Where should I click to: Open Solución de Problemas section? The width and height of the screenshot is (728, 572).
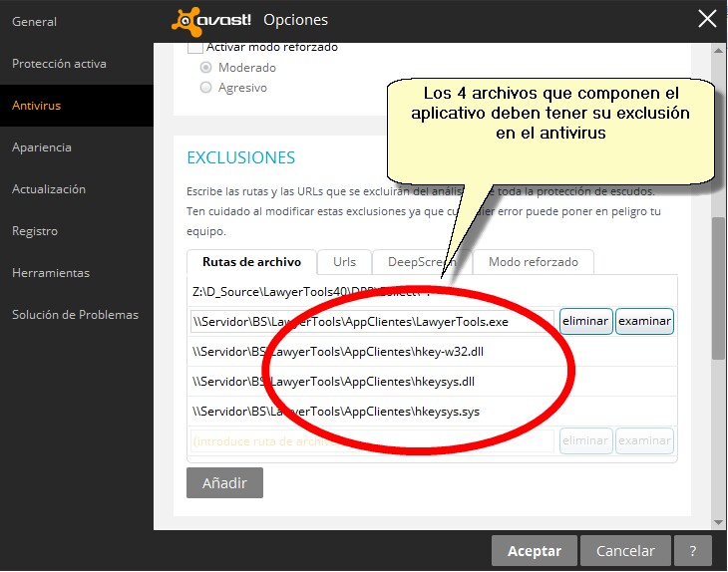(x=75, y=315)
